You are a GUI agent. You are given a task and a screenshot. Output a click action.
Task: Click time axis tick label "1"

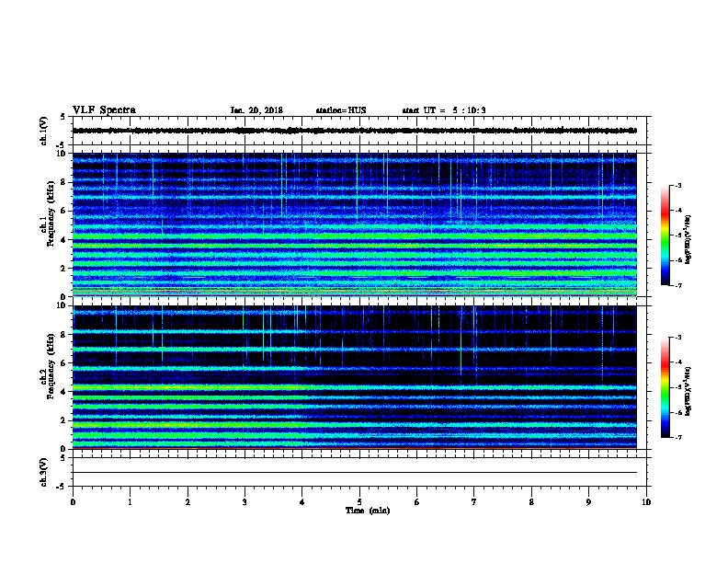coord(131,502)
